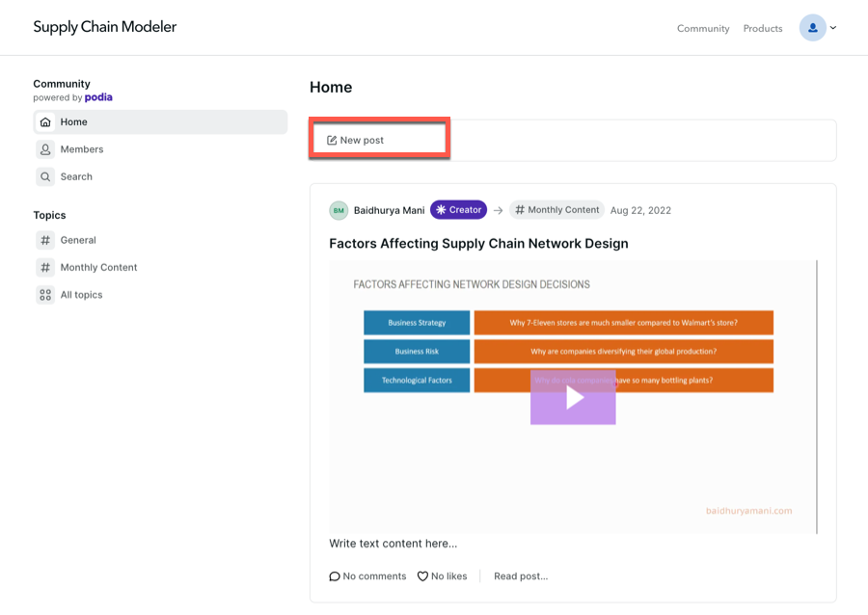This screenshot has width=868, height=615.
Task: Click the Read post link
Action: 521,576
